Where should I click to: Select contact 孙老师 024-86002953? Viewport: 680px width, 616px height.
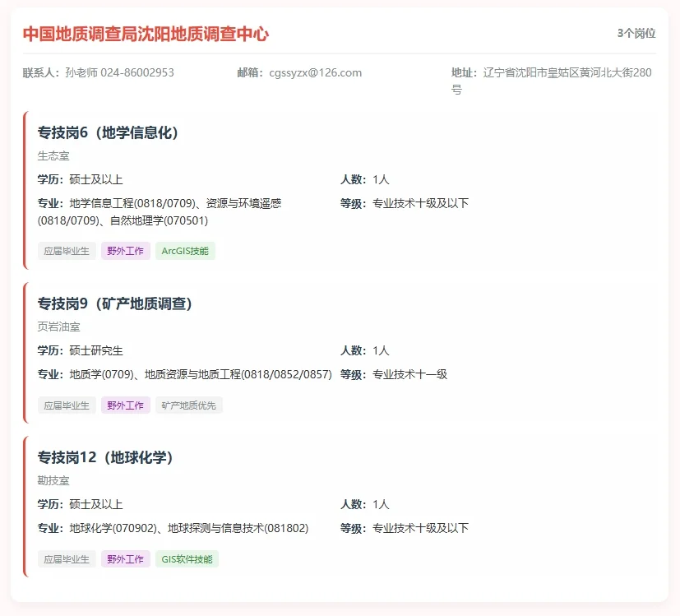(120, 72)
